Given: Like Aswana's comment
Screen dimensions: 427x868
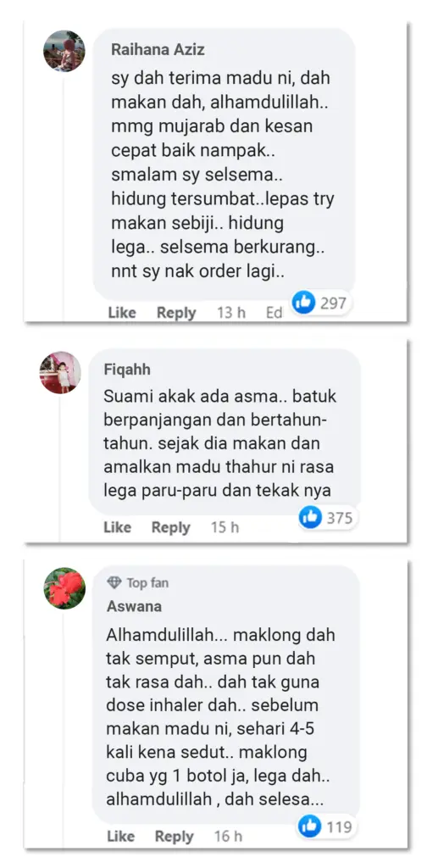Looking at the screenshot, I should 121,836.
